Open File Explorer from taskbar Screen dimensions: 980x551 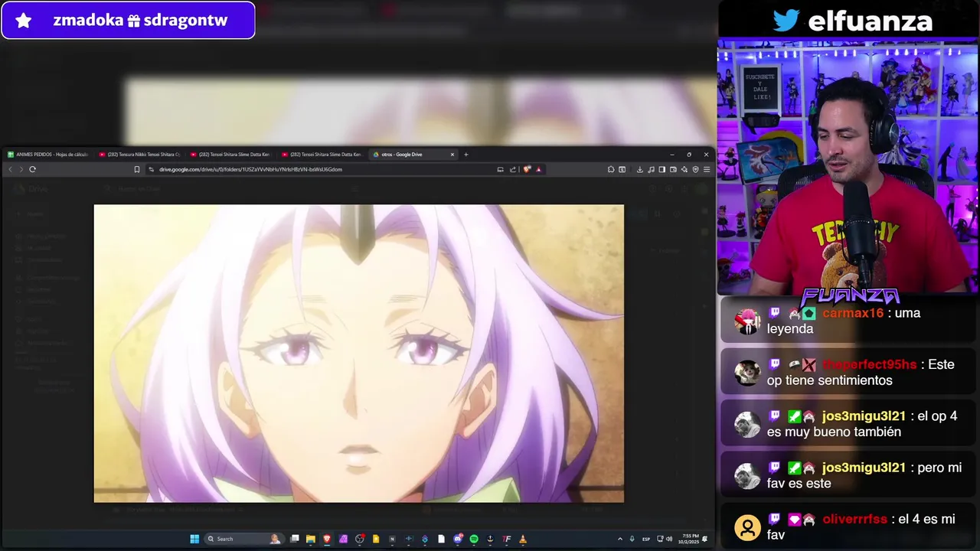point(311,539)
